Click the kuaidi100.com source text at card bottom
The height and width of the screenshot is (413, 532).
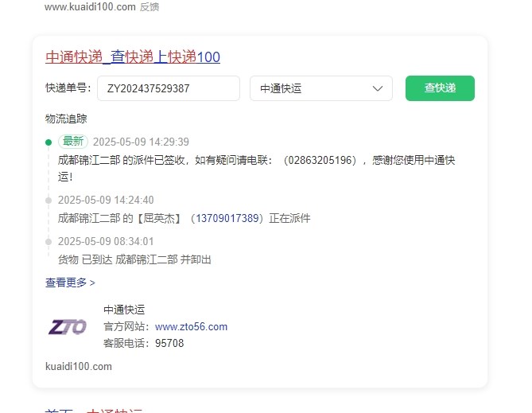coord(79,367)
